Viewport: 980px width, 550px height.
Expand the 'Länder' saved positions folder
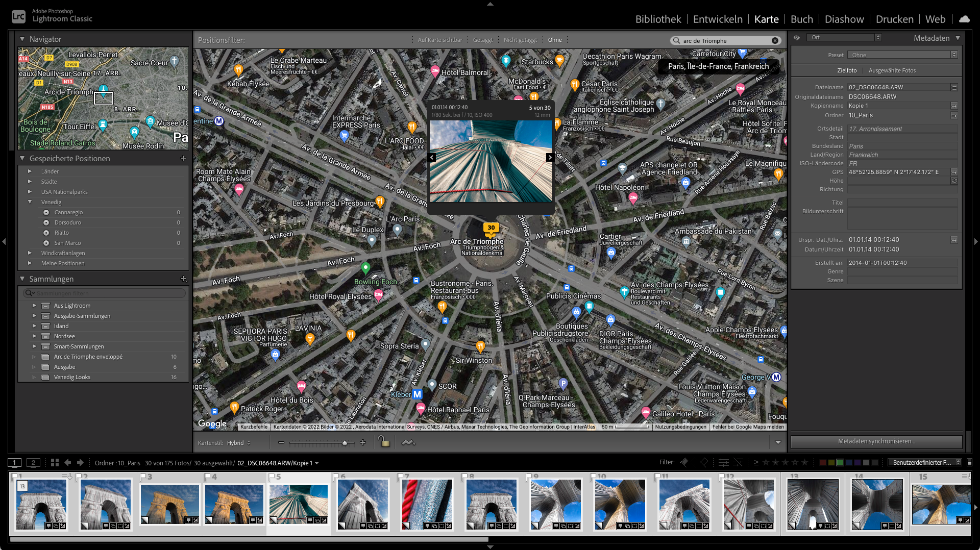[x=30, y=171]
